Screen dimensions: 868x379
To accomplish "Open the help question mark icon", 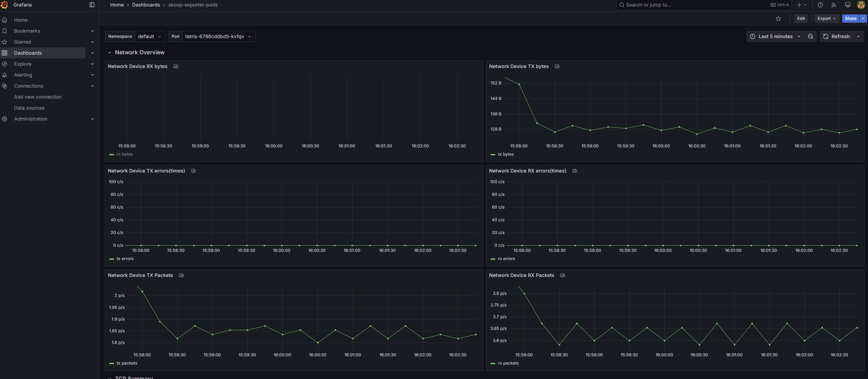I will click(x=820, y=5).
